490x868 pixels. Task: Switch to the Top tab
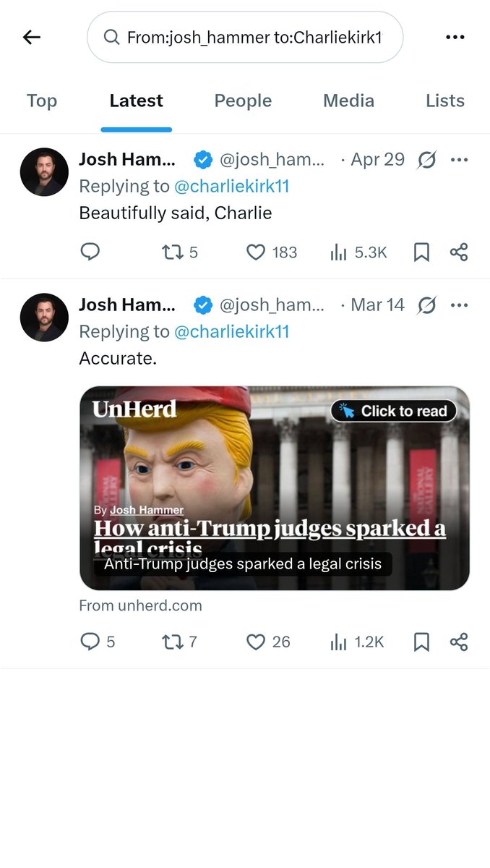point(41,101)
